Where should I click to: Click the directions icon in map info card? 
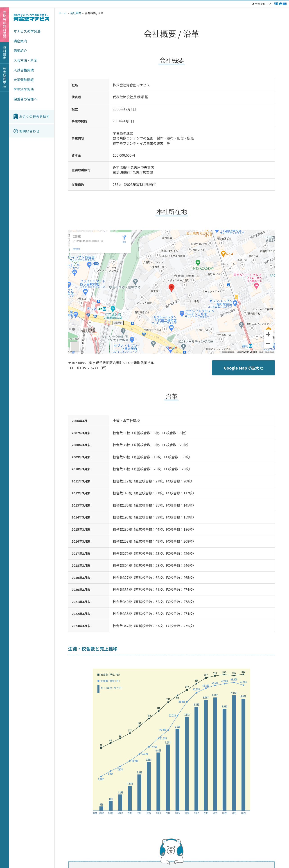[124, 238]
